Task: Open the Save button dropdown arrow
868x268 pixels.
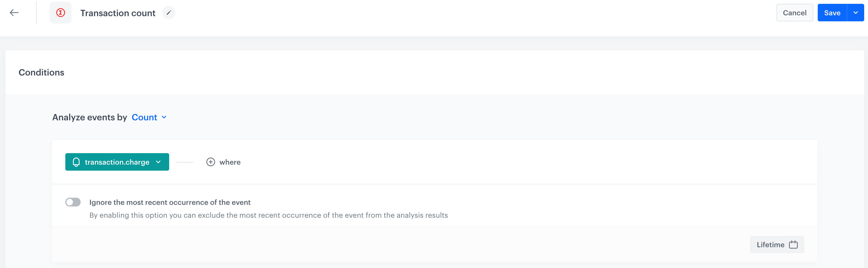Action: point(855,13)
